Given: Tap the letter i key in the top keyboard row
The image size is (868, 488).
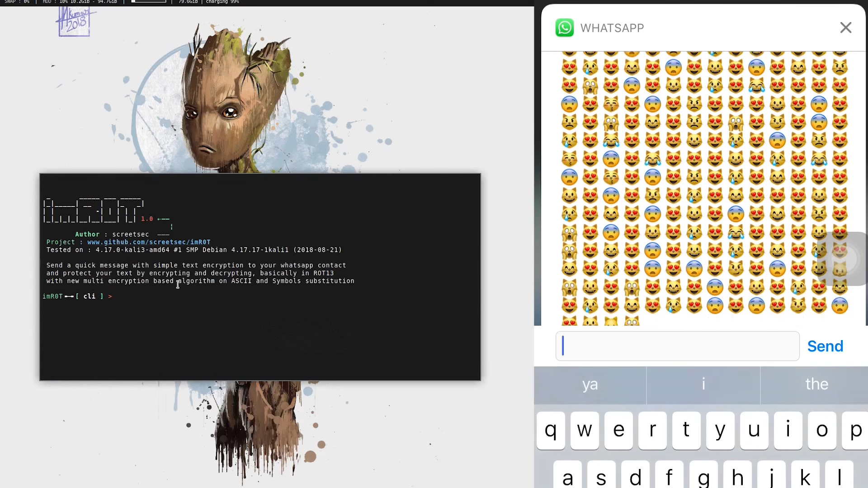Looking at the screenshot, I should [788, 430].
